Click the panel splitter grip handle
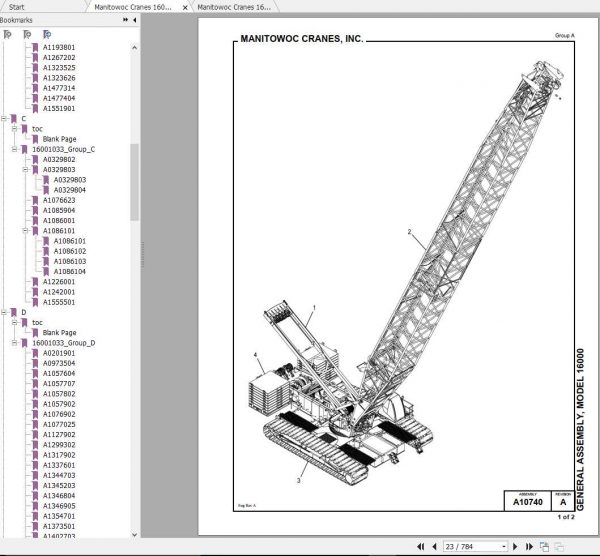The width and height of the screenshot is (600, 556). point(143,254)
